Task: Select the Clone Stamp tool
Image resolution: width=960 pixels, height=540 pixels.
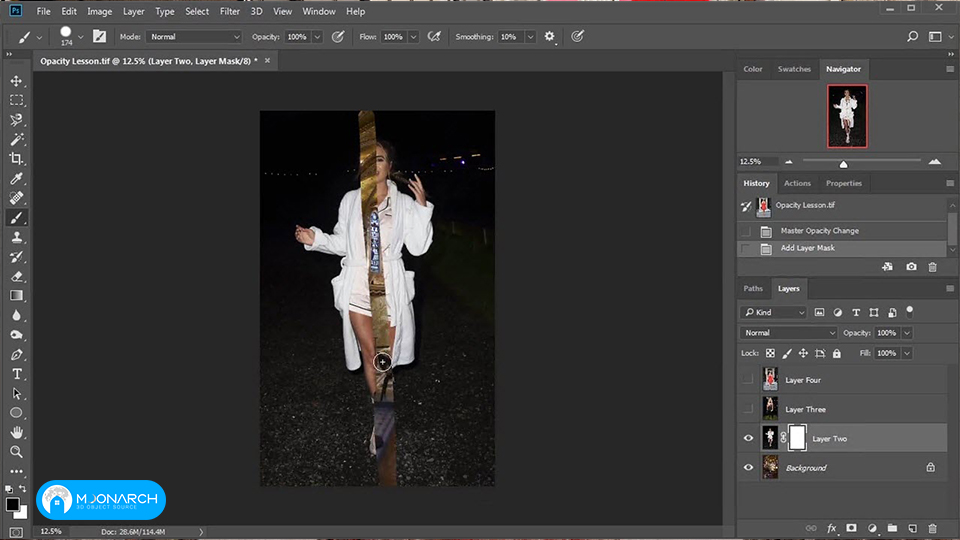Action: click(x=17, y=237)
